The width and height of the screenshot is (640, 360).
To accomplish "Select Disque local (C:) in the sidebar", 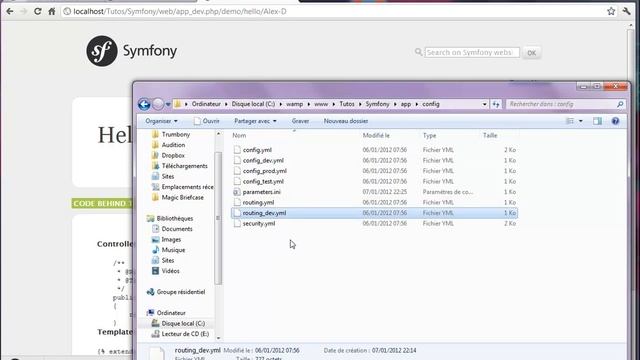I will coord(178,324).
